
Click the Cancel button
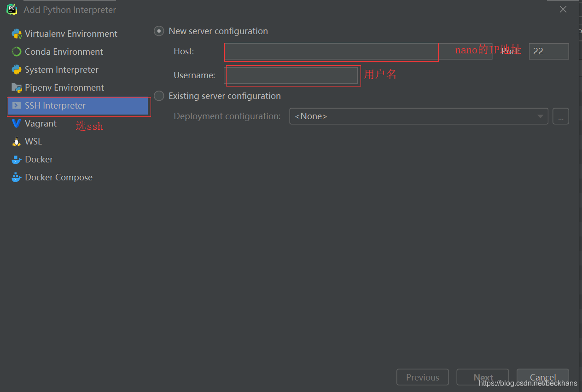click(543, 377)
